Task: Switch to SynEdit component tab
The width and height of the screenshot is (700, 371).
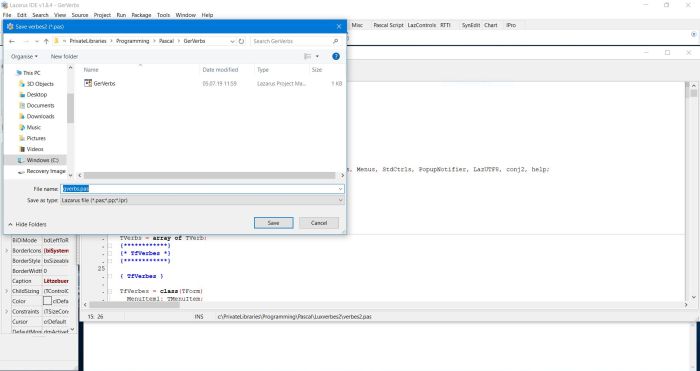Action: [471, 25]
